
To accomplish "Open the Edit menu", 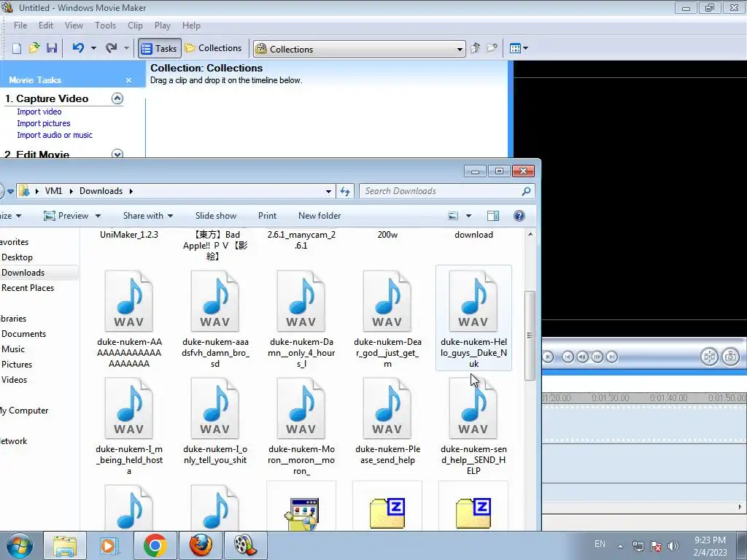I will pyautogui.click(x=46, y=26).
